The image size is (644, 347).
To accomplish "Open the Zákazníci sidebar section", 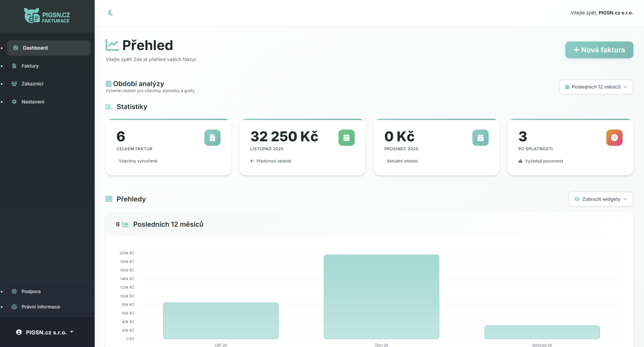I will click(x=32, y=84).
